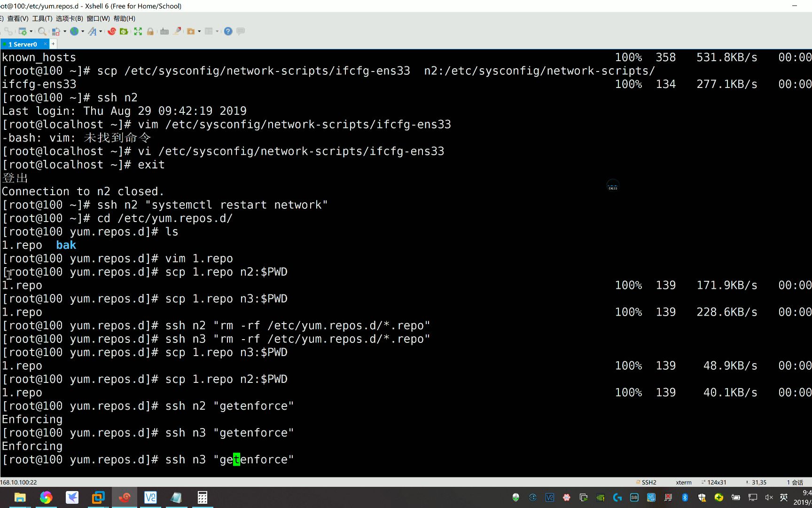Open File Explorer from the taskbar
The width and height of the screenshot is (812, 508).
20,498
